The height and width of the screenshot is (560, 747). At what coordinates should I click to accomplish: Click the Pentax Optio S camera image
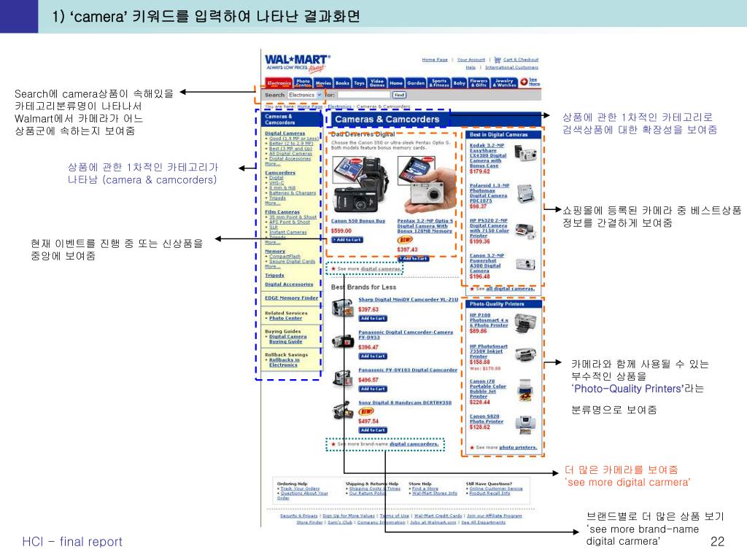[x=426, y=186]
